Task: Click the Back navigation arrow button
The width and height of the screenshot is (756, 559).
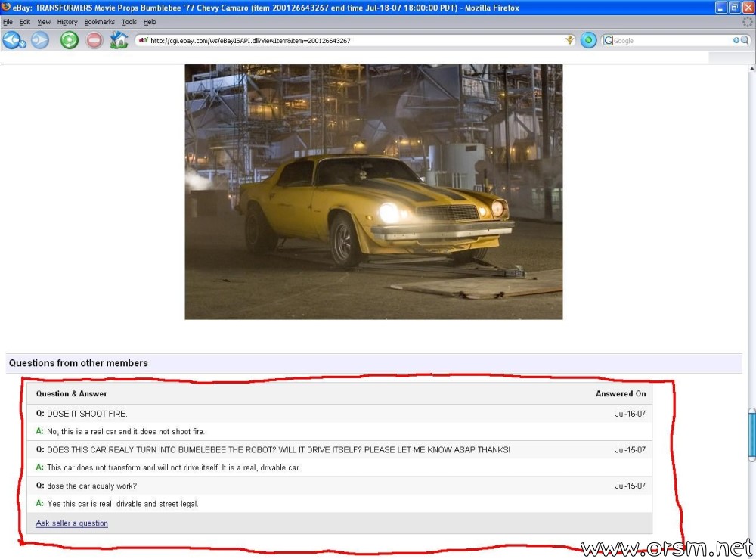Action: tap(11, 40)
